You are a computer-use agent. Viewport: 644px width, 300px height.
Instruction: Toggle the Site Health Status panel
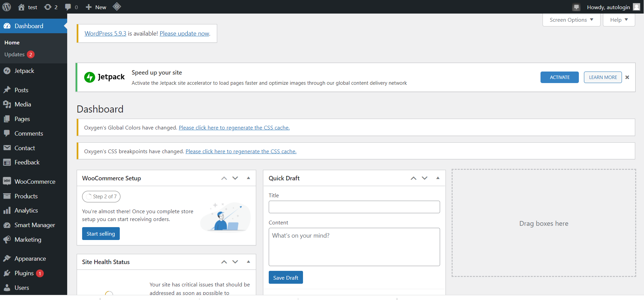pyautogui.click(x=248, y=262)
